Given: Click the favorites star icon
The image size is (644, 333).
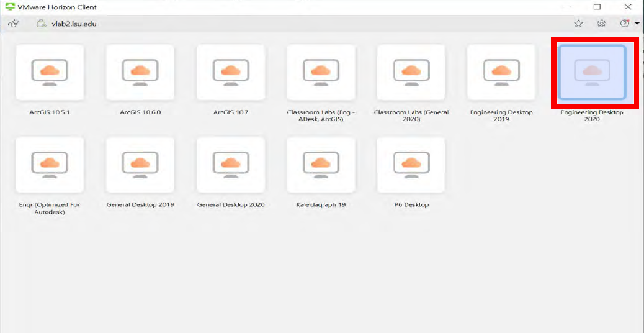Looking at the screenshot, I should 578,24.
